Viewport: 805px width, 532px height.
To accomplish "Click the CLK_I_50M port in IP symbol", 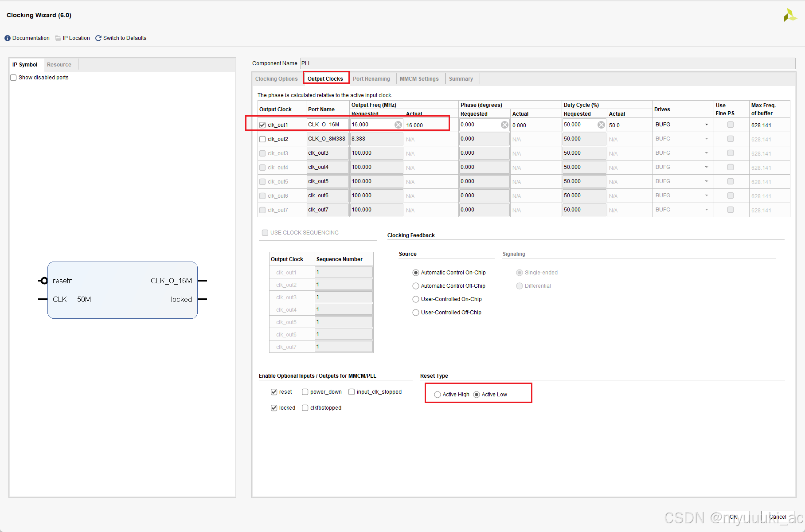I will (72, 300).
